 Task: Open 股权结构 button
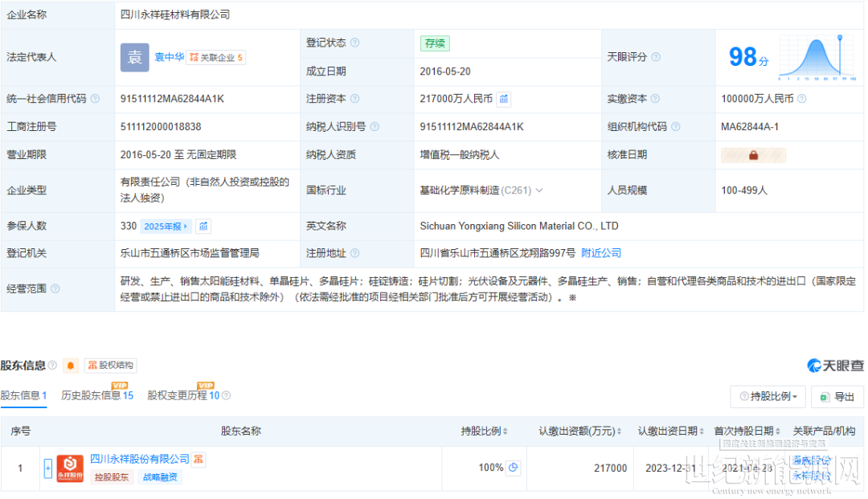point(111,366)
